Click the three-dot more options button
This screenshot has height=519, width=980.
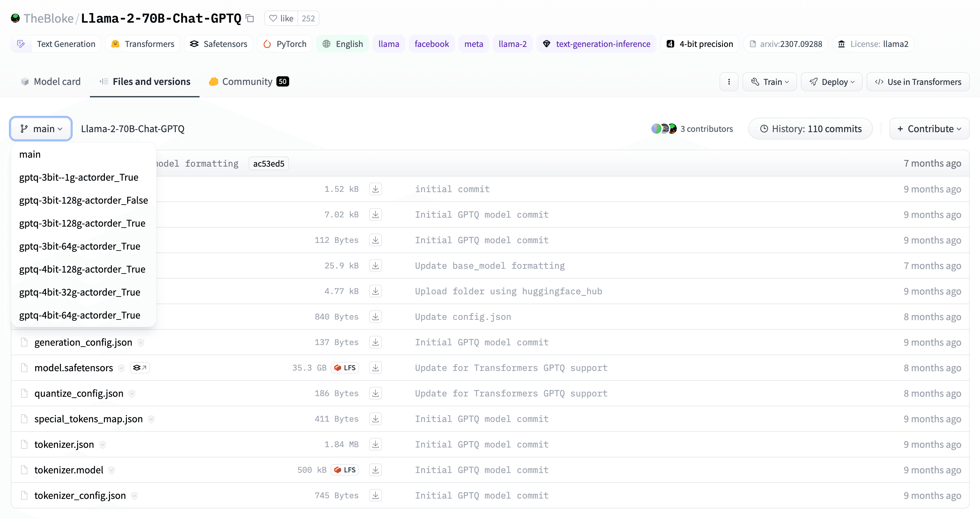tap(728, 82)
